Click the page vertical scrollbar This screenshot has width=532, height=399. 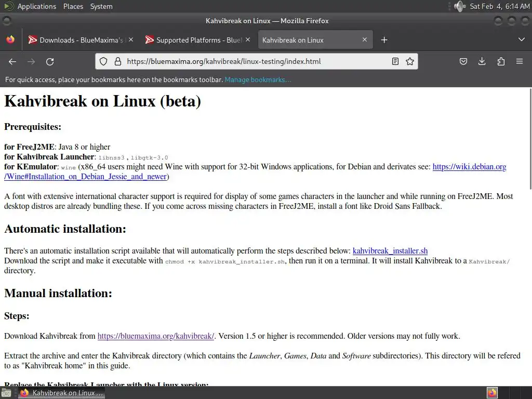tap(530, 139)
